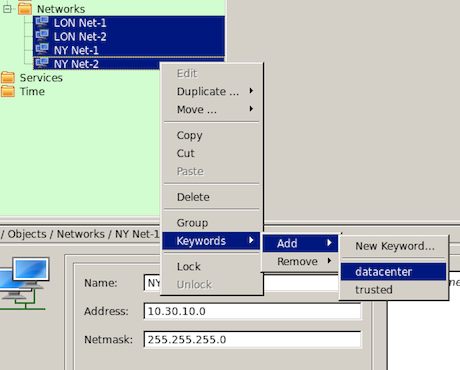This screenshot has height=370, width=460.
Task: Click the Time folder icon
Action: click(8, 91)
